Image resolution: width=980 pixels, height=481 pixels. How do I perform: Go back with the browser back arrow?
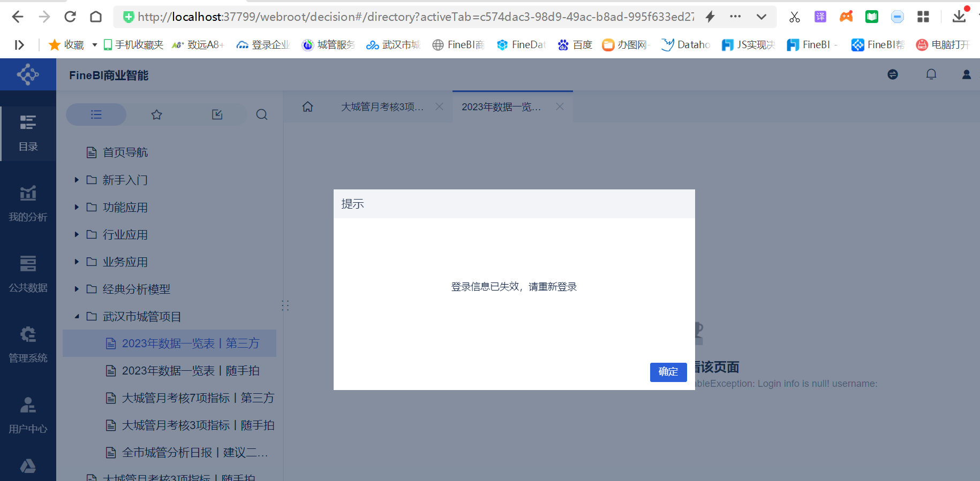(18, 17)
